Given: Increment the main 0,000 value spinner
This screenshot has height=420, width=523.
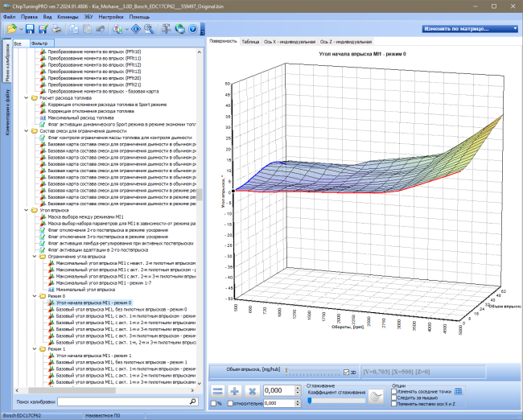Looking at the screenshot, I should pos(298,389).
